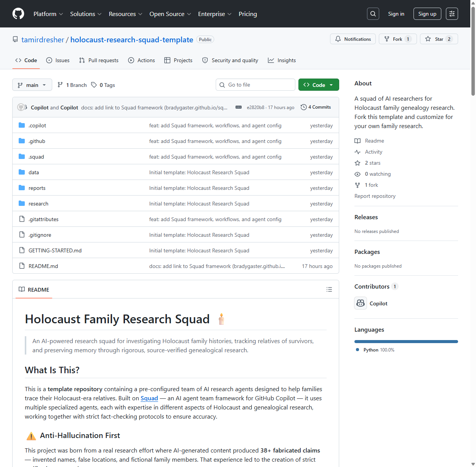Click the README outline list icon
Viewport: 476px width, 467px height.
[329, 290]
